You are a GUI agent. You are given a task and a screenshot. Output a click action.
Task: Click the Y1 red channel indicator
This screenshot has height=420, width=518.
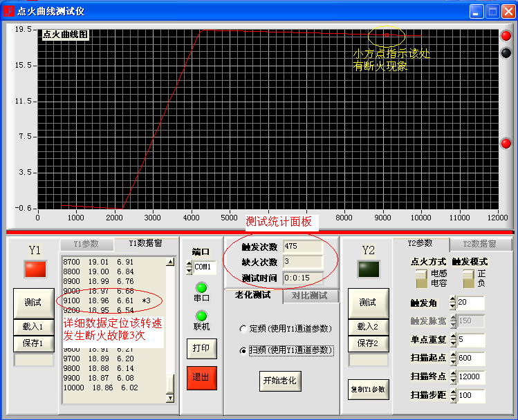(x=35, y=269)
